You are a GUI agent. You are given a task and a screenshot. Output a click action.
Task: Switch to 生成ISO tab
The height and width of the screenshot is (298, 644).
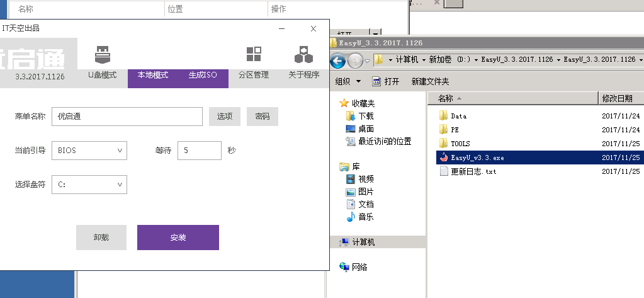(x=203, y=75)
